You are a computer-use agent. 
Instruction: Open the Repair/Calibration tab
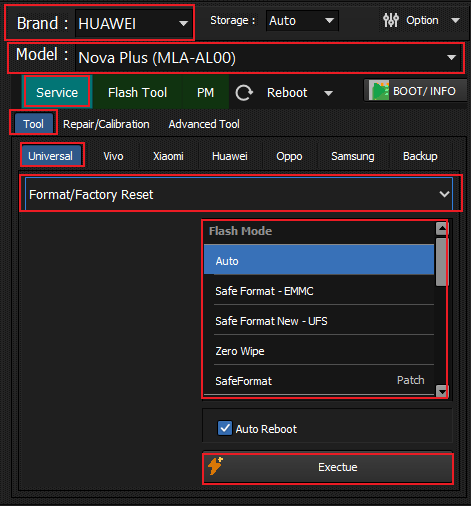coord(106,124)
